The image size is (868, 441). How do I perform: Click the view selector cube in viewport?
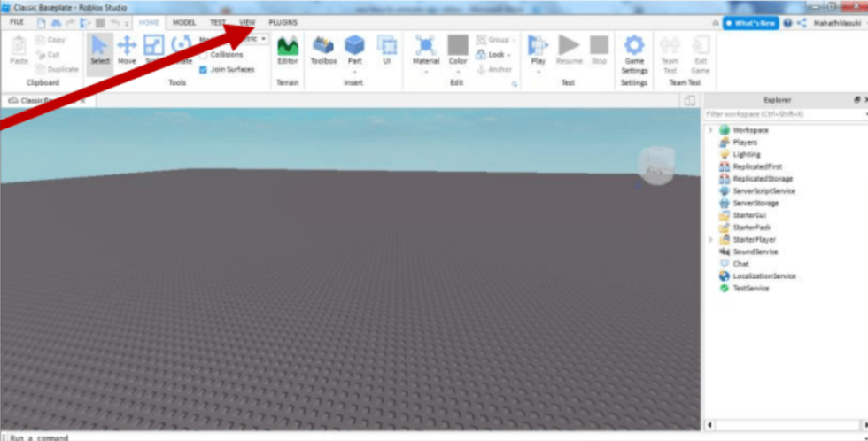click(656, 166)
